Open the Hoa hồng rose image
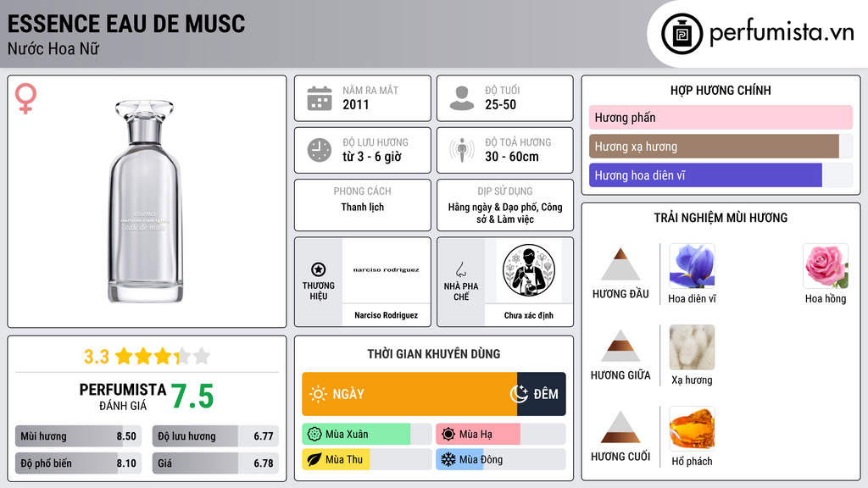This screenshot has width=868, height=488. point(826,266)
